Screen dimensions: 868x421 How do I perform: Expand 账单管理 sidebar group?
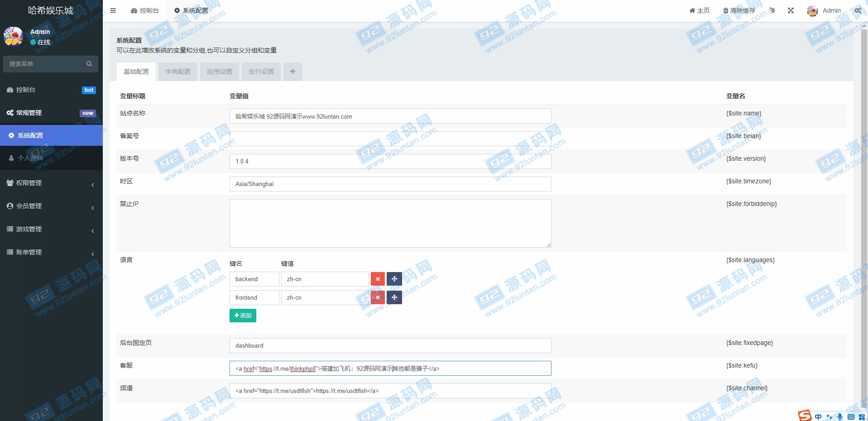(51, 252)
